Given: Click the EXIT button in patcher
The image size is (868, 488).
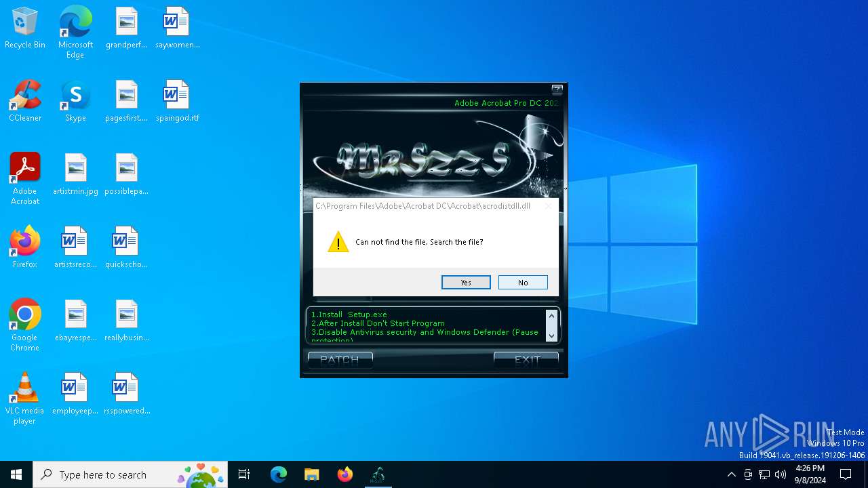Looking at the screenshot, I should [x=526, y=360].
